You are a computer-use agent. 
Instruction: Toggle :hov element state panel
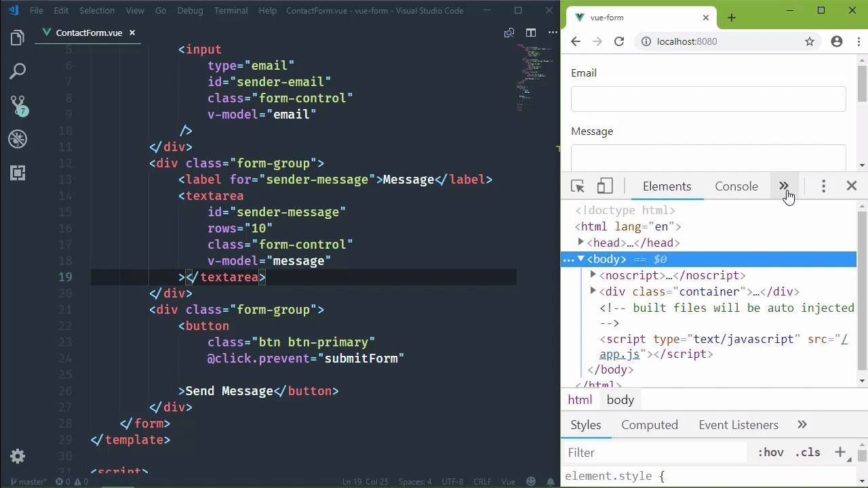770,452
